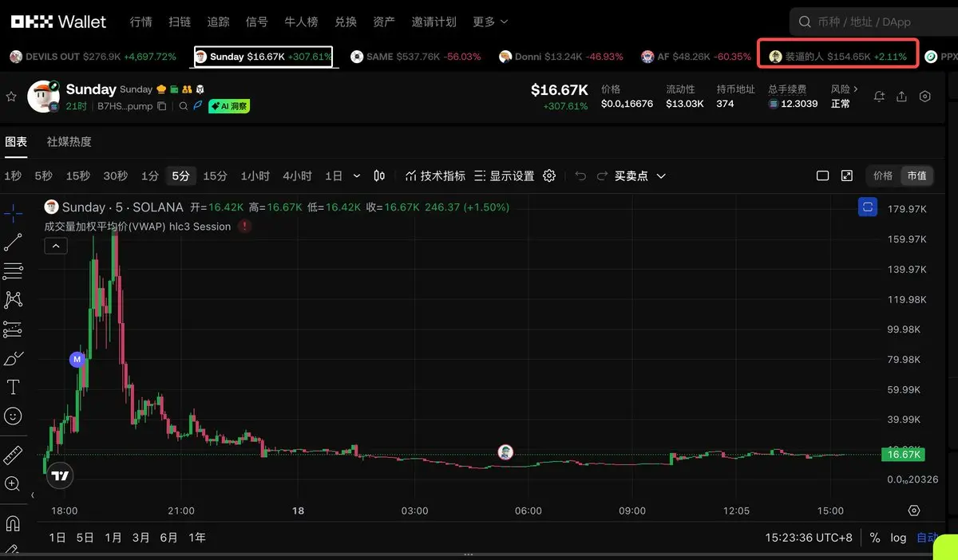Set chart range to 5日

point(85,538)
